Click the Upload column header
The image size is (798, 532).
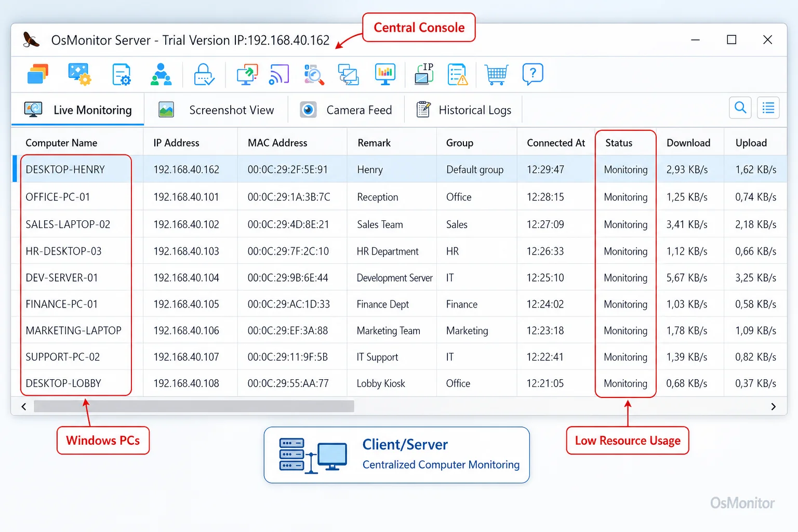[751, 143]
